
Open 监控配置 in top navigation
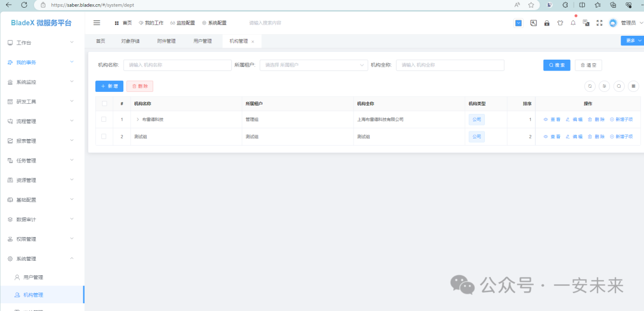tap(183, 23)
